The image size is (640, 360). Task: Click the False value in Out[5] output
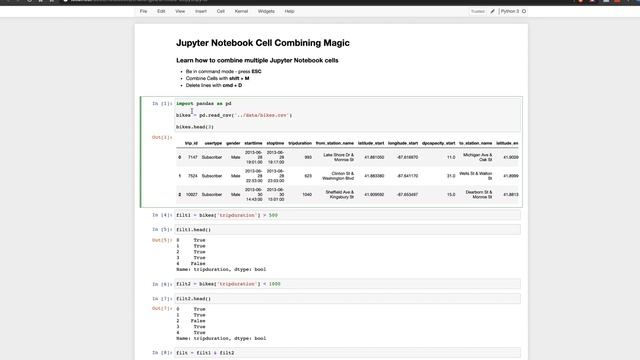[x=198, y=264]
